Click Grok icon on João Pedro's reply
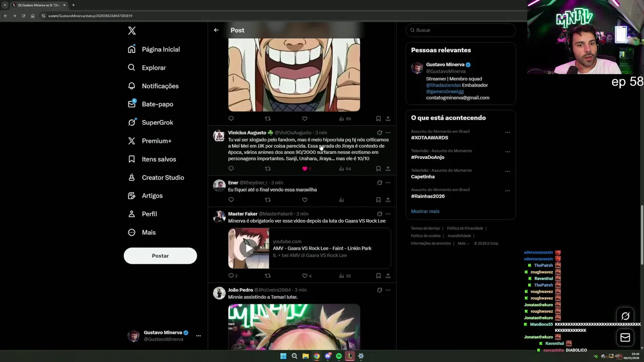 [379, 290]
